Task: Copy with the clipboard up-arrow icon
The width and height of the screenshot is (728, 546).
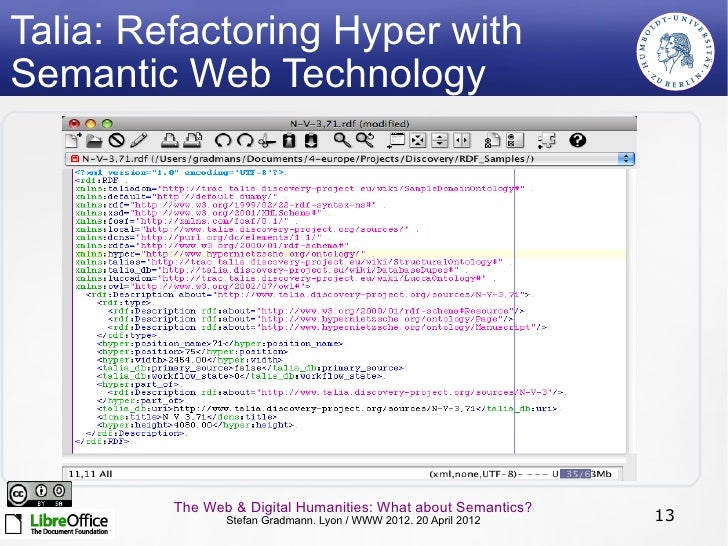Action: [289, 140]
